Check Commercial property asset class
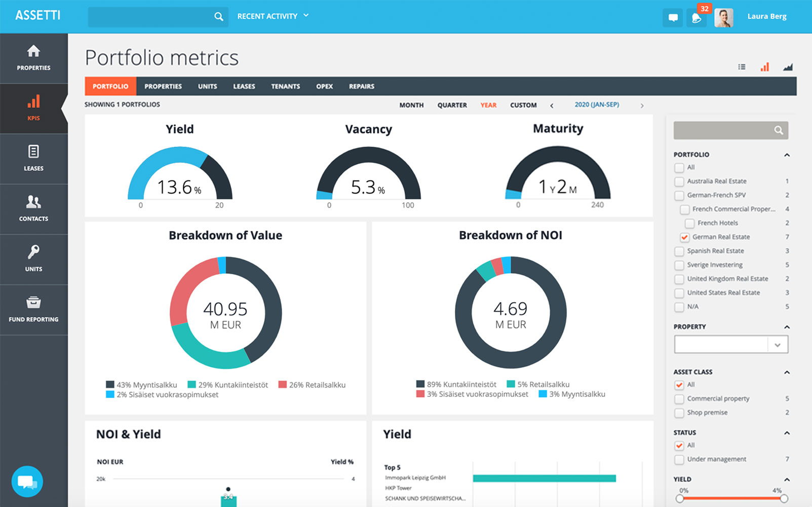 [679, 399]
